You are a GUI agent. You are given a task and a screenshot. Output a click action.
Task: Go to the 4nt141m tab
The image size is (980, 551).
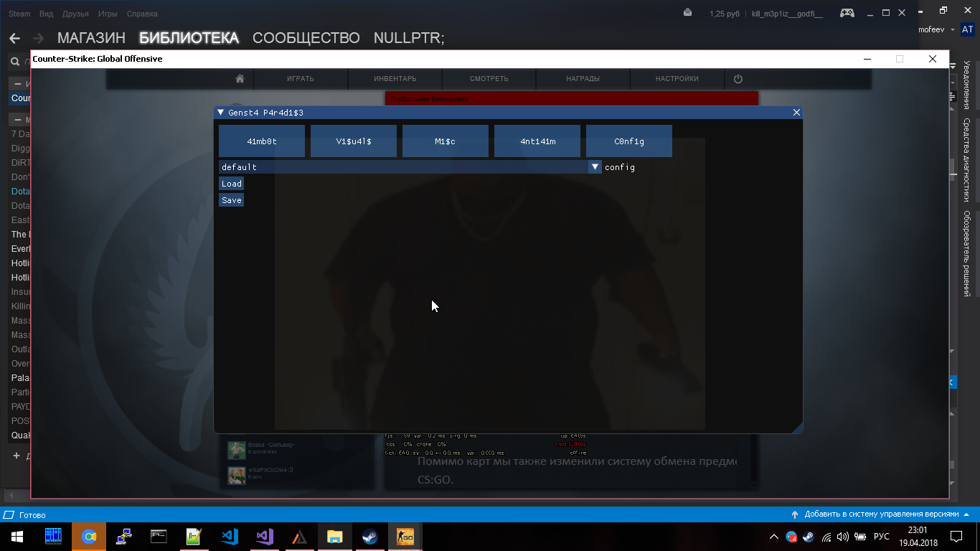point(537,141)
